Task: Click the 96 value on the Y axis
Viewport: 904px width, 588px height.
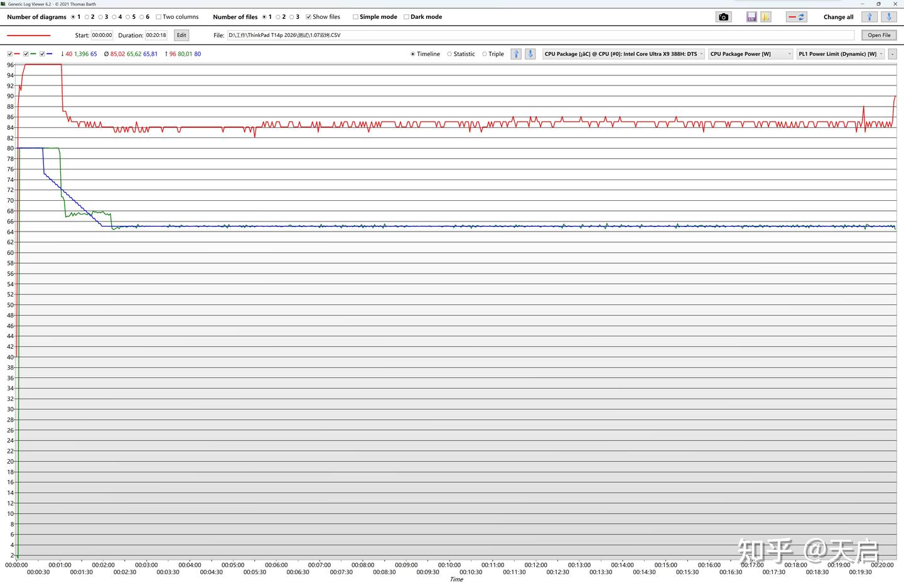Action: click(x=10, y=65)
